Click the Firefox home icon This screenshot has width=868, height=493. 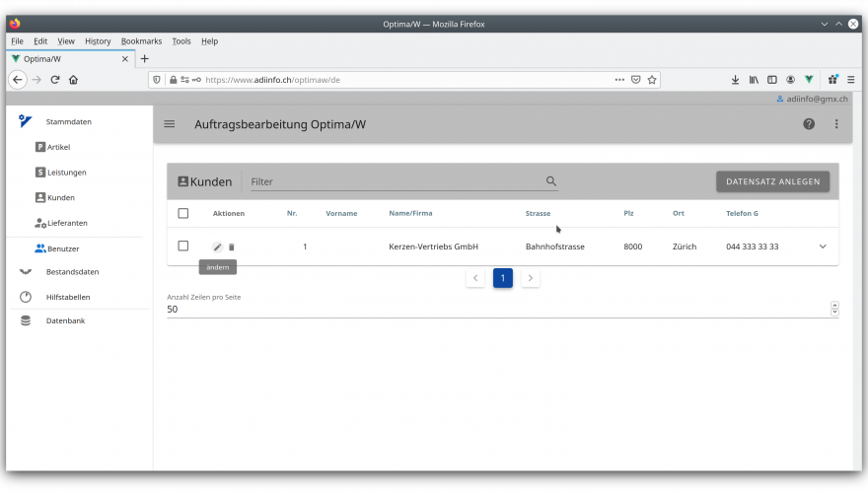73,80
